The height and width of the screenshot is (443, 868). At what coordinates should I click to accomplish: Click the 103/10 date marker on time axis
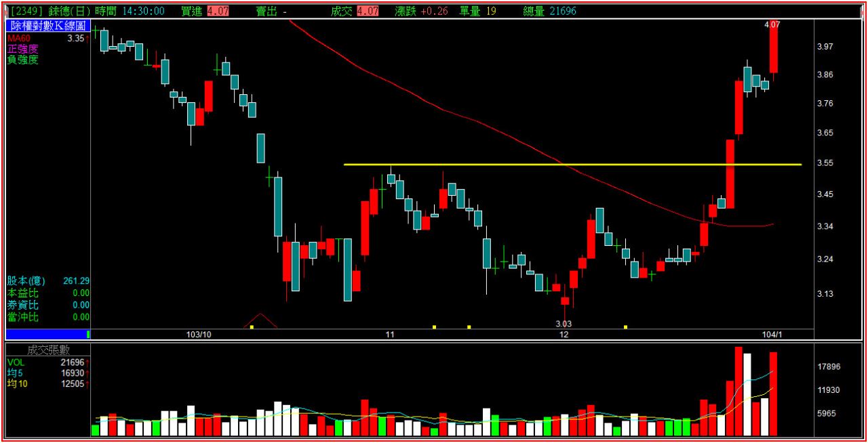pyautogui.click(x=199, y=335)
